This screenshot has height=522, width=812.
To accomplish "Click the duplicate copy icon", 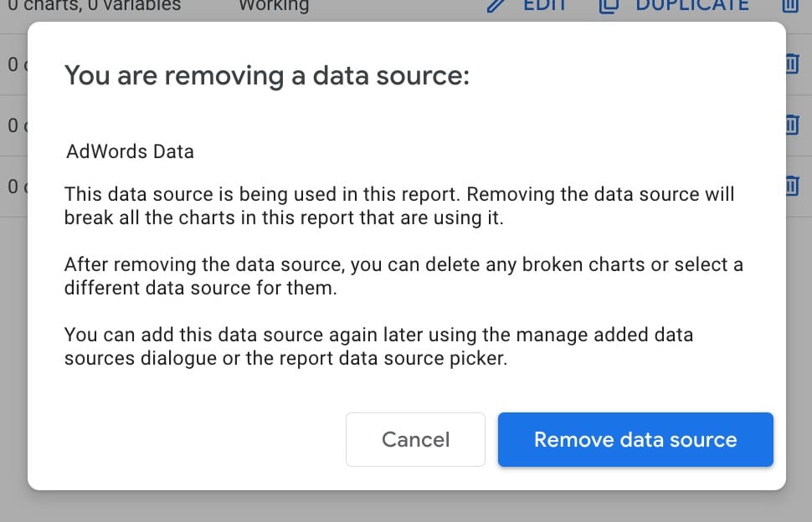I will point(609,5).
